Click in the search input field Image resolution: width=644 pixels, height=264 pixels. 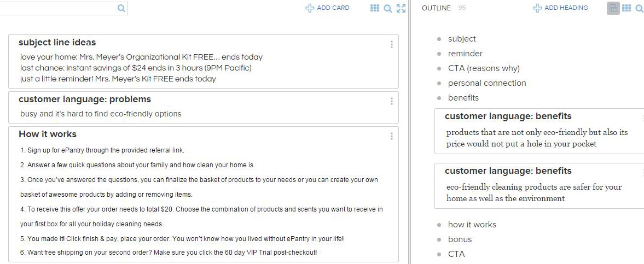60,8
